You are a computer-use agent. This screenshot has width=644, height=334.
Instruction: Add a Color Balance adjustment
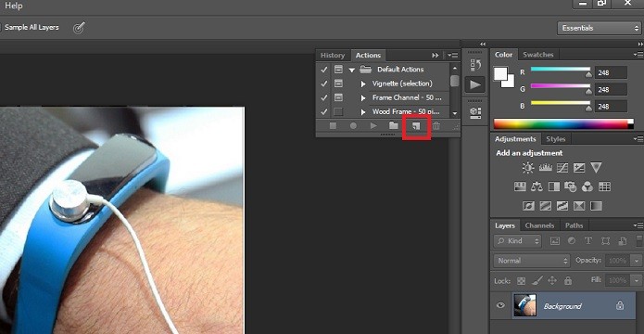click(x=537, y=186)
